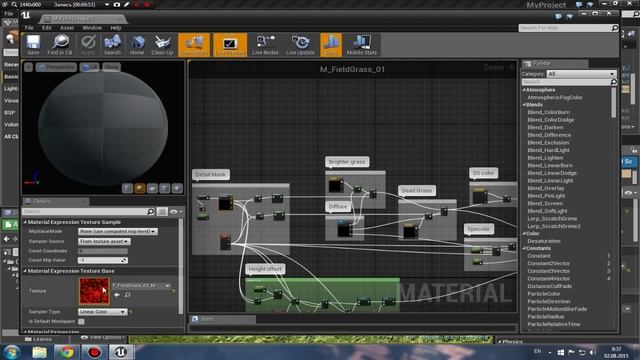The height and width of the screenshot is (360, 640).
Task: Open Windows Start menu orb
Action: [x=11, y=352]
